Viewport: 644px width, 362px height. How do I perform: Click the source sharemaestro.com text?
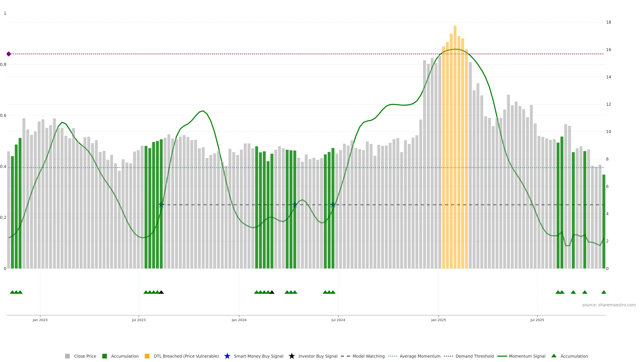click(608, 305)
